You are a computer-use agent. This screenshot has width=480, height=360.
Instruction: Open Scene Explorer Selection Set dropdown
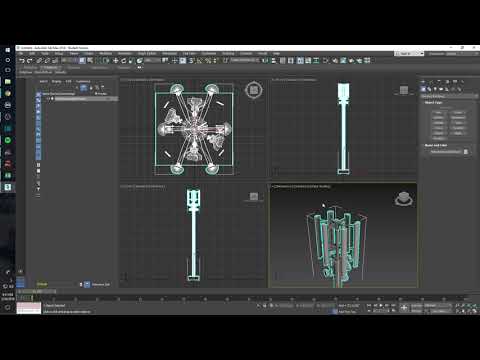(x=101, y=284)
